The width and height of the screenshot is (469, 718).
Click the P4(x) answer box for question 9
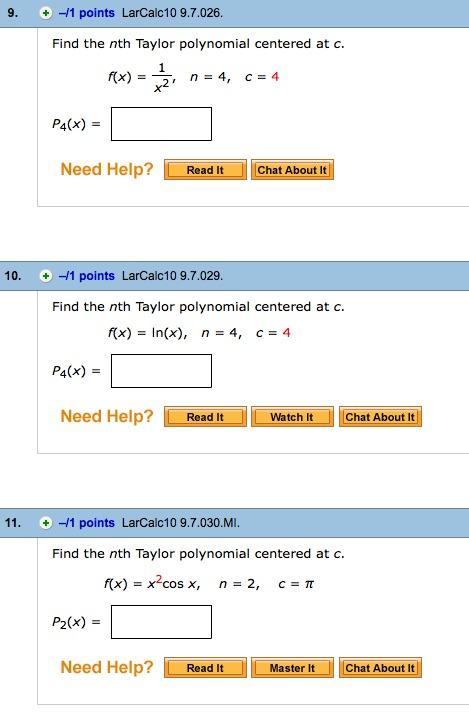coord(161,124)
